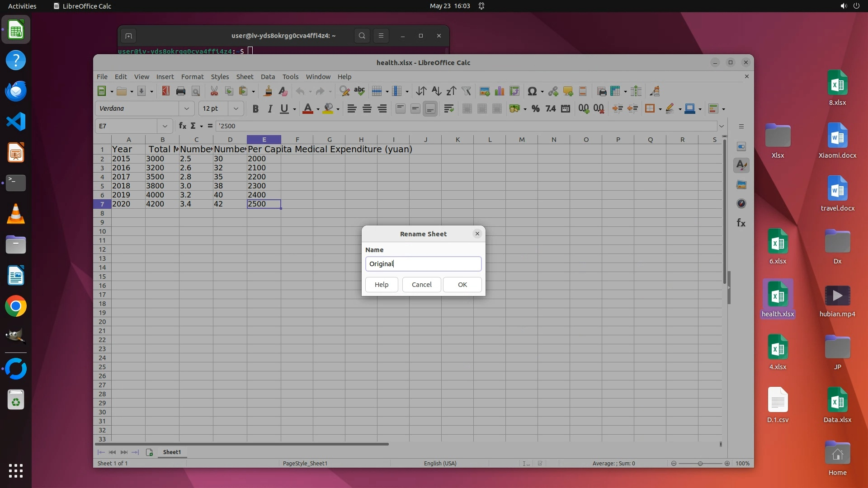The width and height of the screenshot is (868, 488).
Task: Open the Function Wizard next to the formula bar
Action: pos(182,126)
